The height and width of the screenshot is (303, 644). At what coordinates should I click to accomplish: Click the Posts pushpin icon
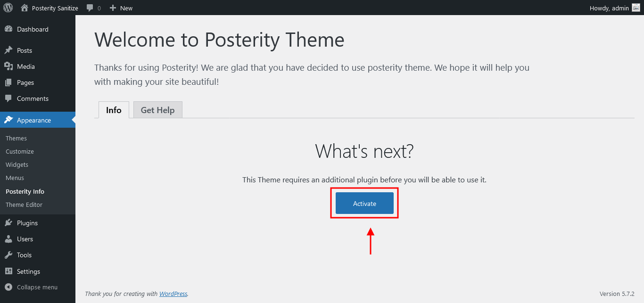tap(8, 50)
